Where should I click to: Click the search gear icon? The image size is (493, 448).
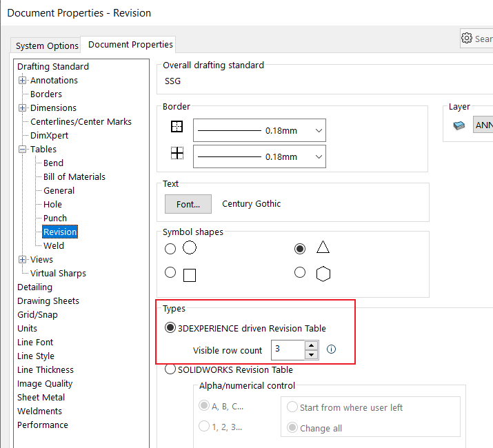click(467, 38)
